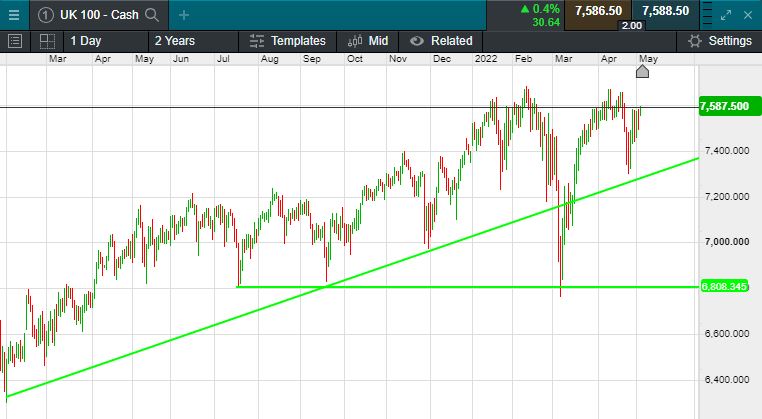This screenshot has height=419, width=762.
Task: Click the 6,400.000 price axis label
Action: (727, 380)
